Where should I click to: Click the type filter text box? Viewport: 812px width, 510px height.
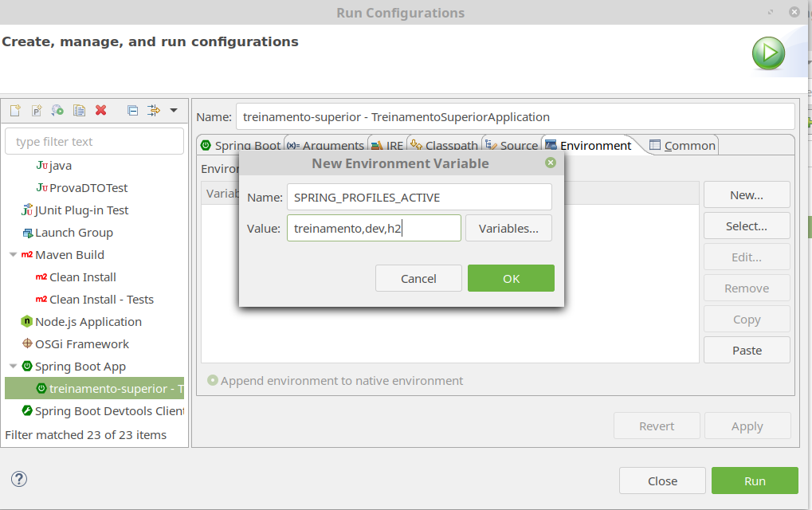(x=94, y=142)
